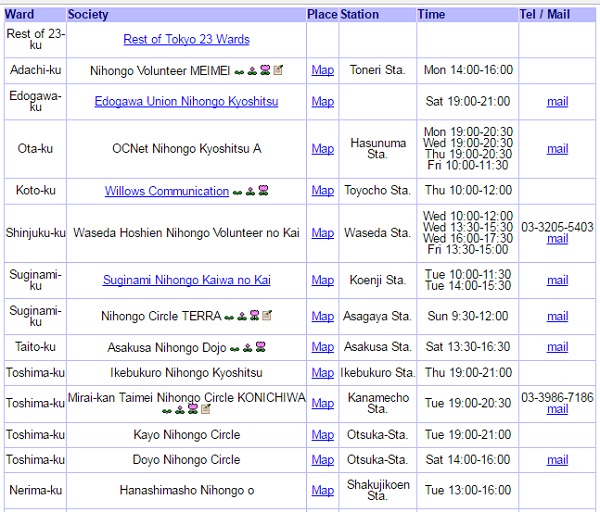Click sprout icon under Mirai-kan Taimei KONICHIWA
The width and height of the screenshot is (600, 512).
tap(167, 411)
